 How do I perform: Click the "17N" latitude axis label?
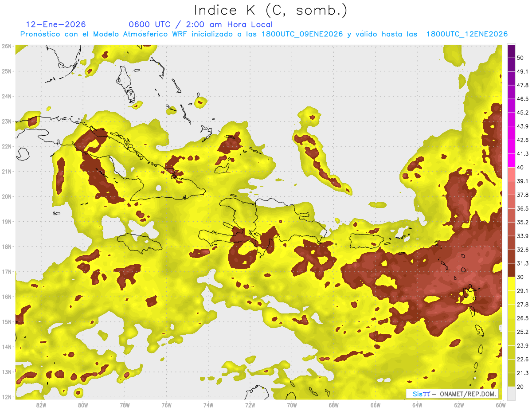tap(6, 272)
